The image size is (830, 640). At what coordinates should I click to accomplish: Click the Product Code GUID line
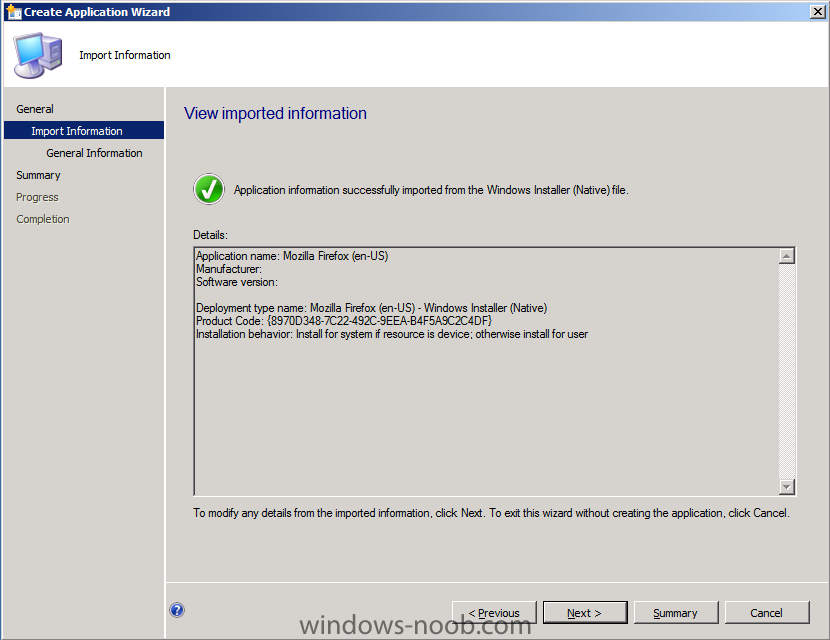tap(344, 321)
